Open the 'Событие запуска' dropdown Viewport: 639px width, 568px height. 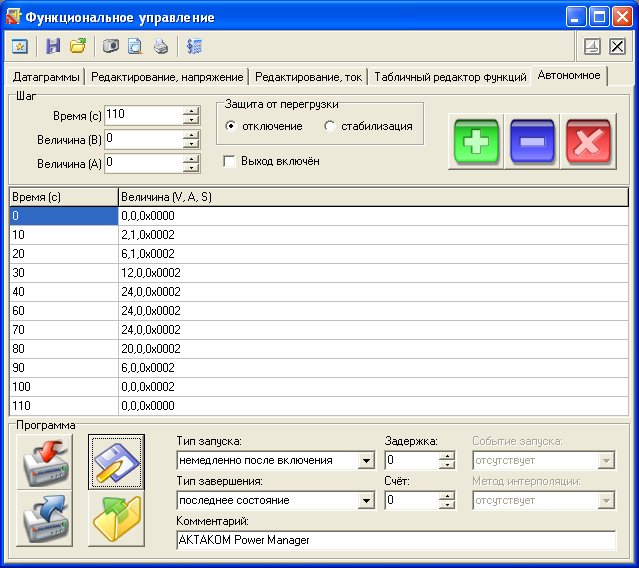pos(606,460)
